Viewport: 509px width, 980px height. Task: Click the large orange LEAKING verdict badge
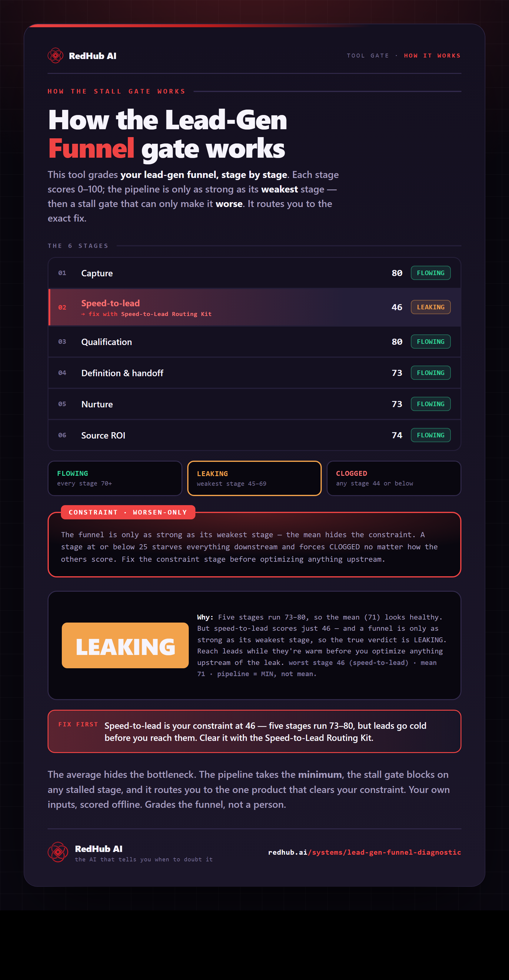pos(125,645)
